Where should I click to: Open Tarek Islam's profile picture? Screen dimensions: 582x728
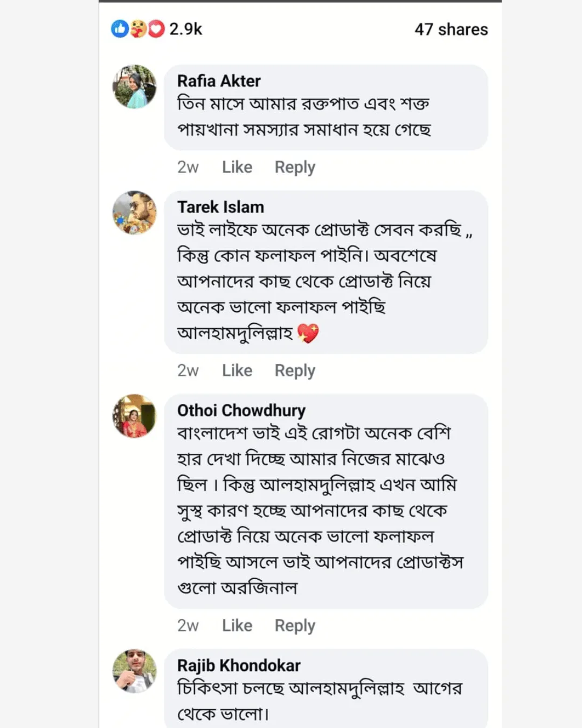coord(134,212)
